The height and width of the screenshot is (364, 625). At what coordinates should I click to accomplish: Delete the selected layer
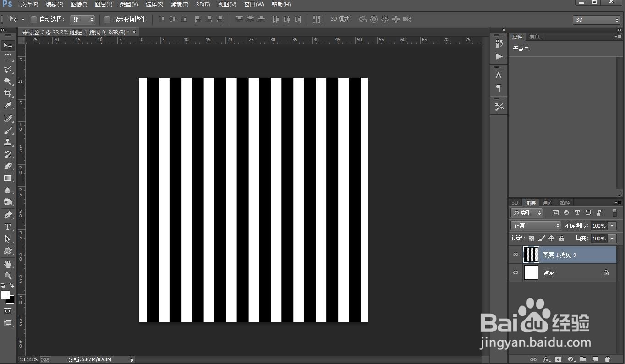tap(608, 359)
